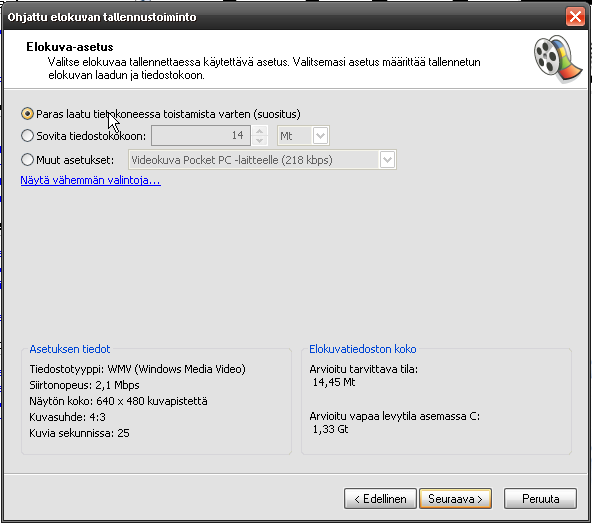The width and height of the screenshot is (592, 523).
Task: Click the estimated size value '14,45 Mt'
Action: 334,382
